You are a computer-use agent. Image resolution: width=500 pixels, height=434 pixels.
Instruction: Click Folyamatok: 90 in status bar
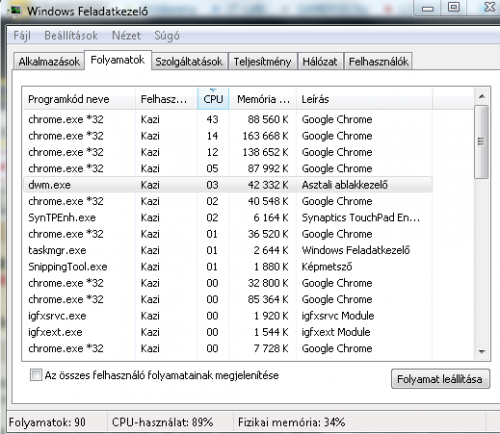(47, 422)
